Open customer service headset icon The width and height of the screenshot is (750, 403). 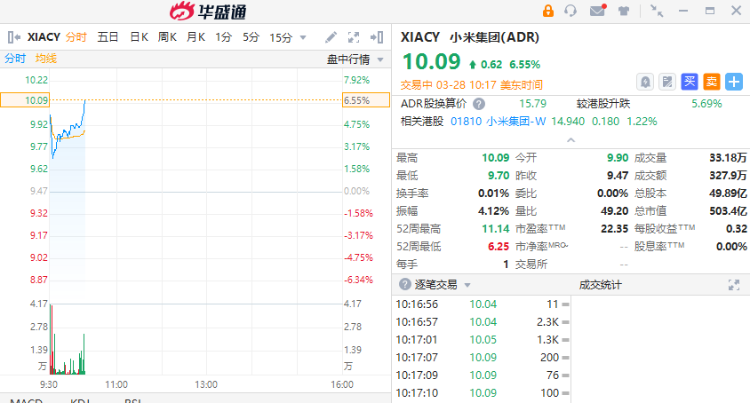click(570, 11)
